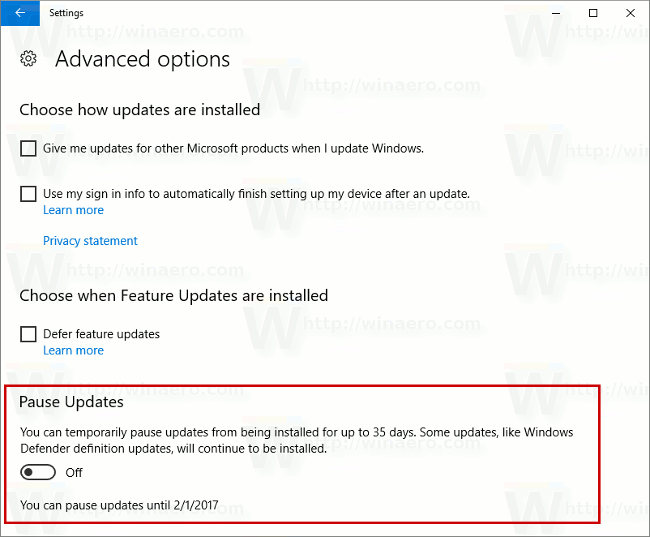Screen dimensions: 650x537
Task: Click 'Choose when Feature Updates are installed' heading
Action: (174, 296)
